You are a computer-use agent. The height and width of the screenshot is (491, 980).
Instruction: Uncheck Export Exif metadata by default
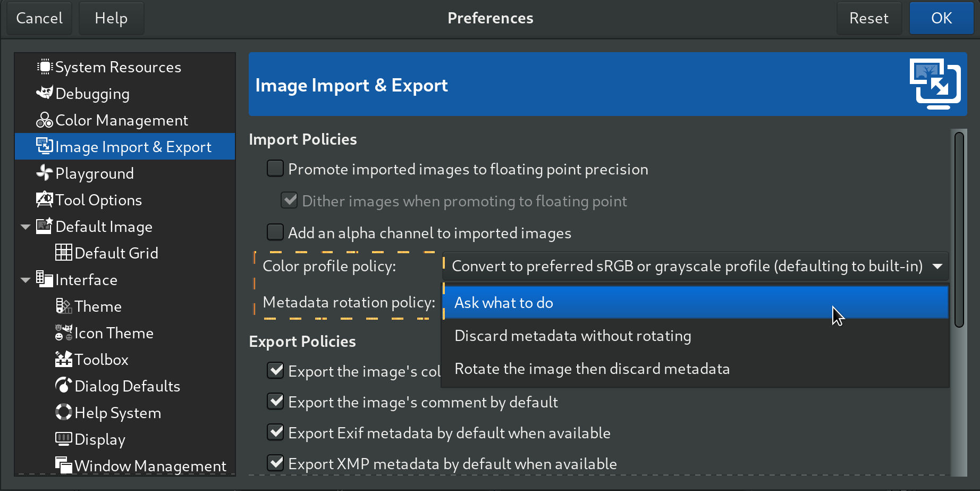point(275,432)
